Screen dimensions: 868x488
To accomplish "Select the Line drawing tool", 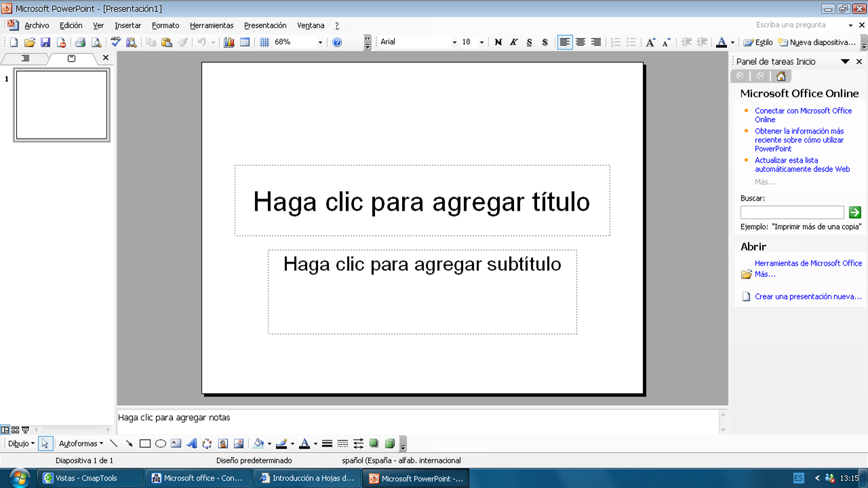I will (113, 444).
